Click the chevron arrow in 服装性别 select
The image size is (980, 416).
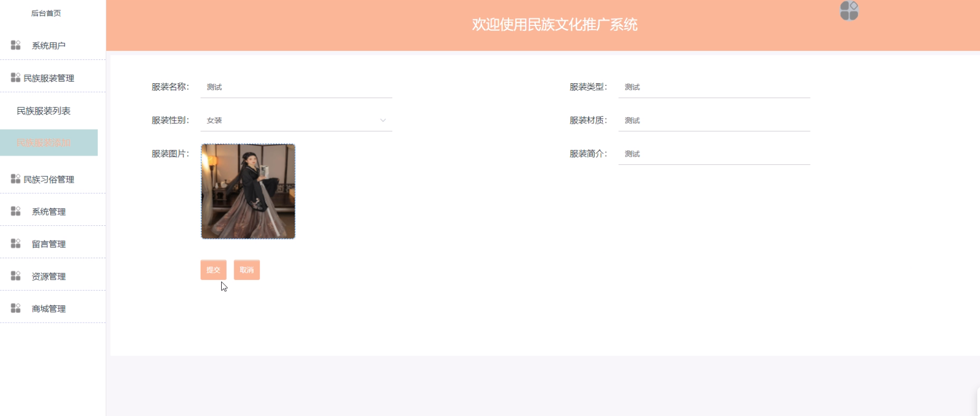(x=383, y=120)
